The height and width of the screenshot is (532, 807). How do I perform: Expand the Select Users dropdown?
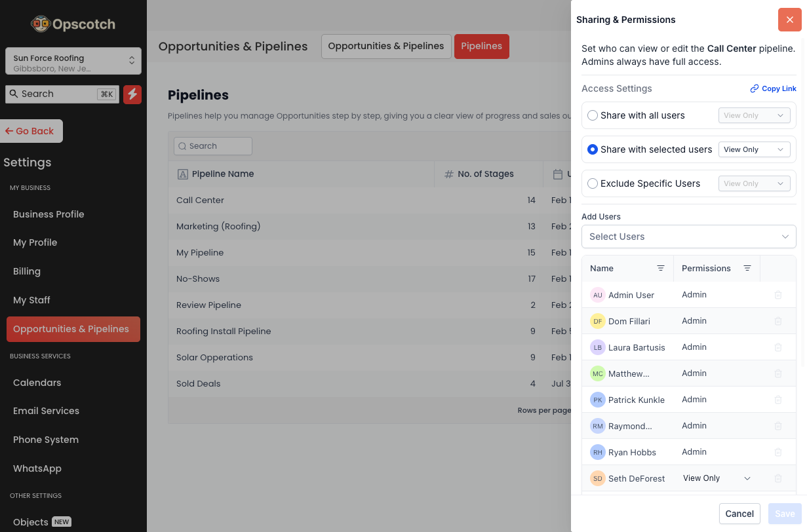(x=688, y=237)
